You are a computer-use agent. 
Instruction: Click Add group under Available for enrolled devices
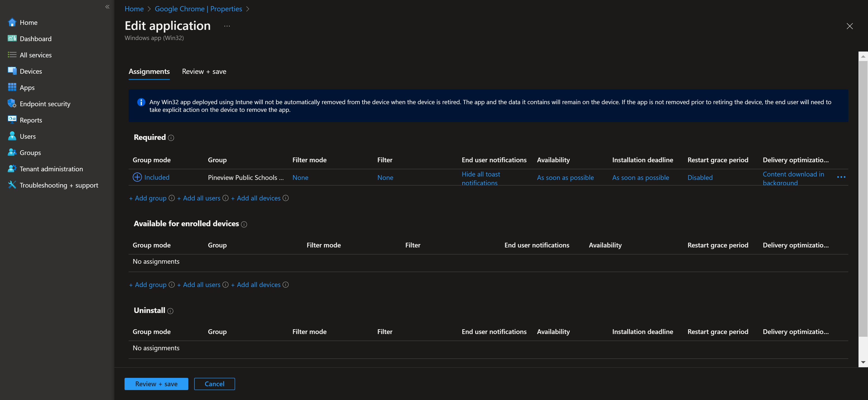(x=148, y=285)
